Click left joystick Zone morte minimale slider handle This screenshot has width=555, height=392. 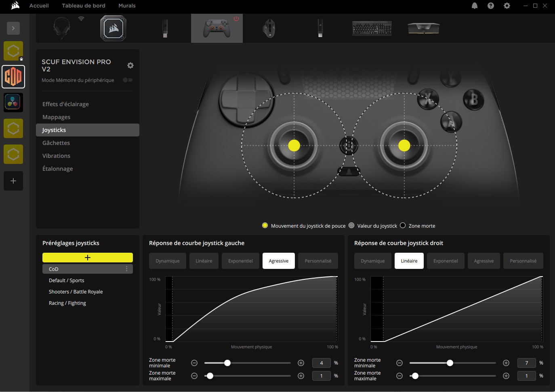pos(227,363)
